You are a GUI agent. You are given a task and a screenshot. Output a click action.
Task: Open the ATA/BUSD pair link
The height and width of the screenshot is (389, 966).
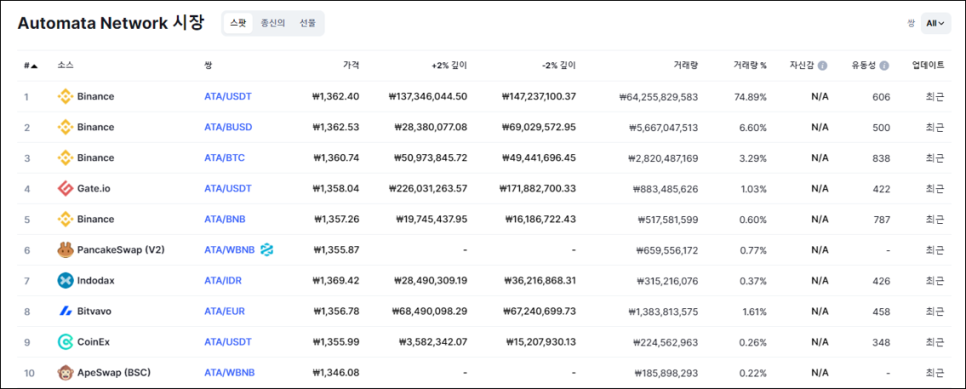[x=228, y=128]
